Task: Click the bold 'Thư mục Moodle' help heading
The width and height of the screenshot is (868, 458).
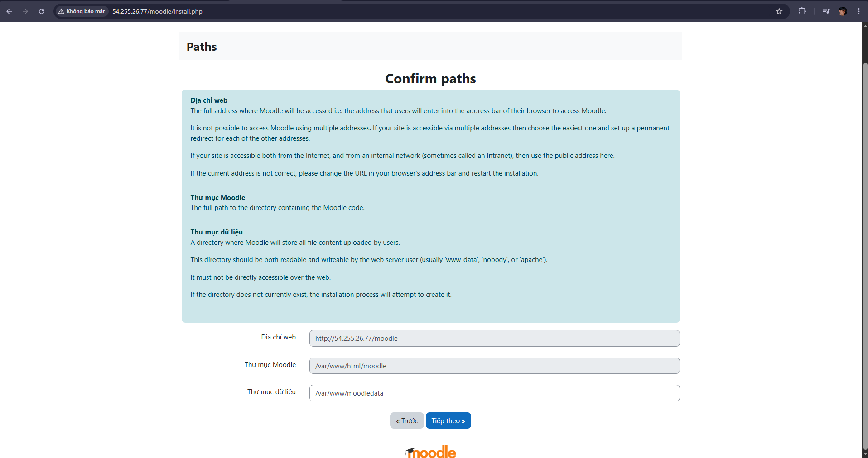Action: coord(217,198)
